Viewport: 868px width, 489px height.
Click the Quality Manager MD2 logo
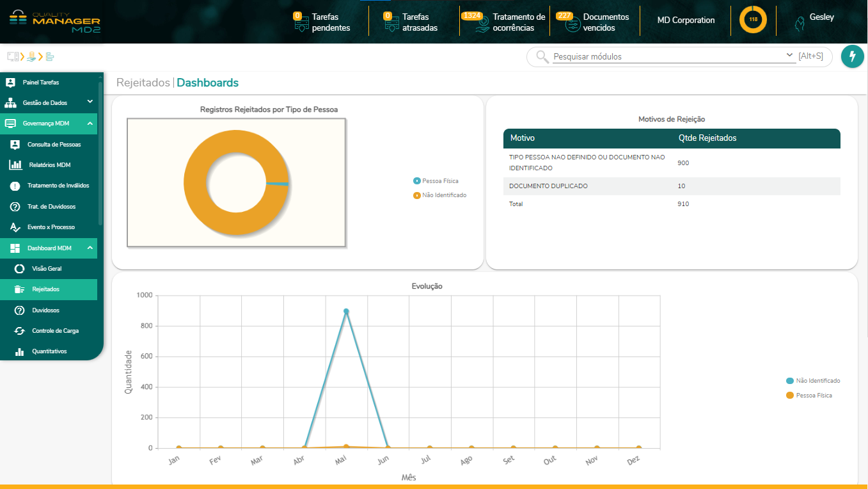pyautogui.click(x=55, y=21)
